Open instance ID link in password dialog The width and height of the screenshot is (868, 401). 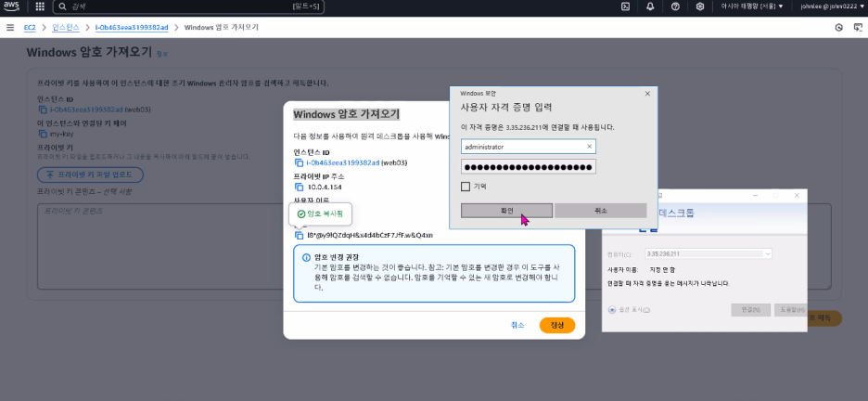343,162
